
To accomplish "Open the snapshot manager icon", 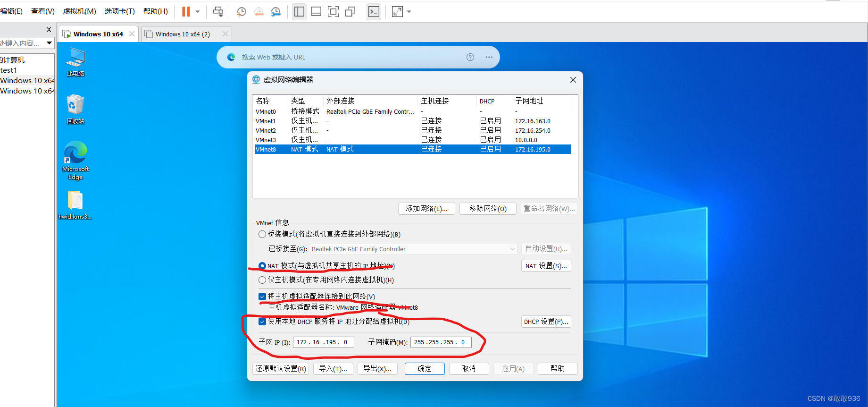I will pos(276,11).
